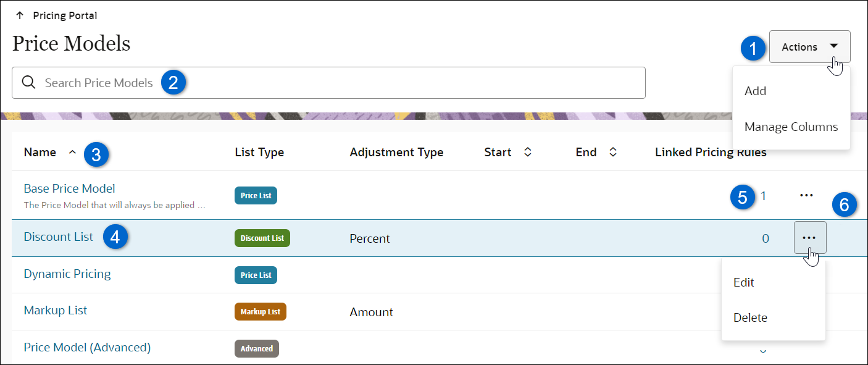Click the search magnifier icon
Screen dimensions: 868x365
tap(28, 82)
